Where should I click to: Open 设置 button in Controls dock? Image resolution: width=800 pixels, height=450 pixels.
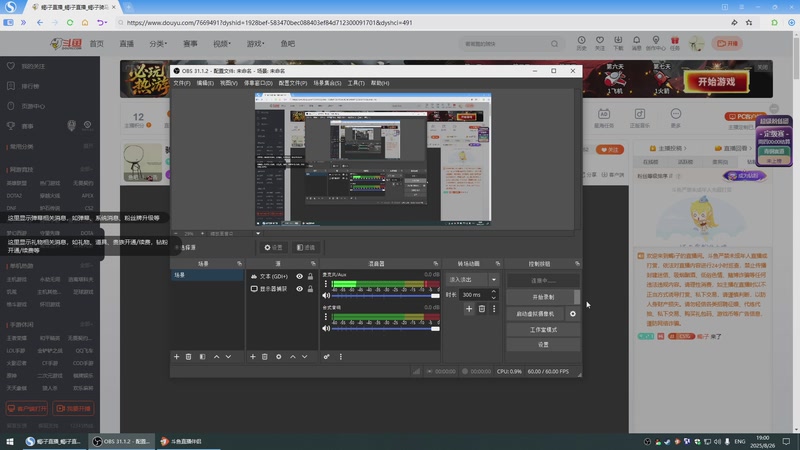543,345
